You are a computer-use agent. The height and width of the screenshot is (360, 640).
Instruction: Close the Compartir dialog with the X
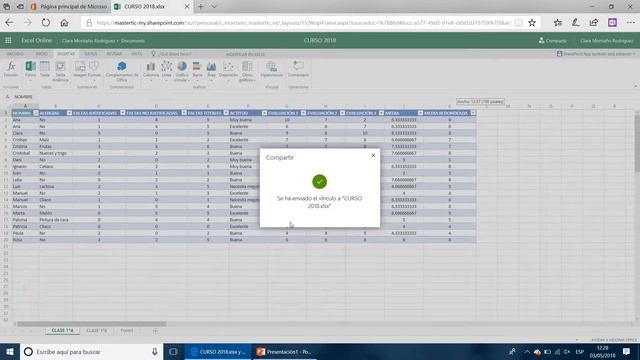pyautogui.click(x=373, y=156)
